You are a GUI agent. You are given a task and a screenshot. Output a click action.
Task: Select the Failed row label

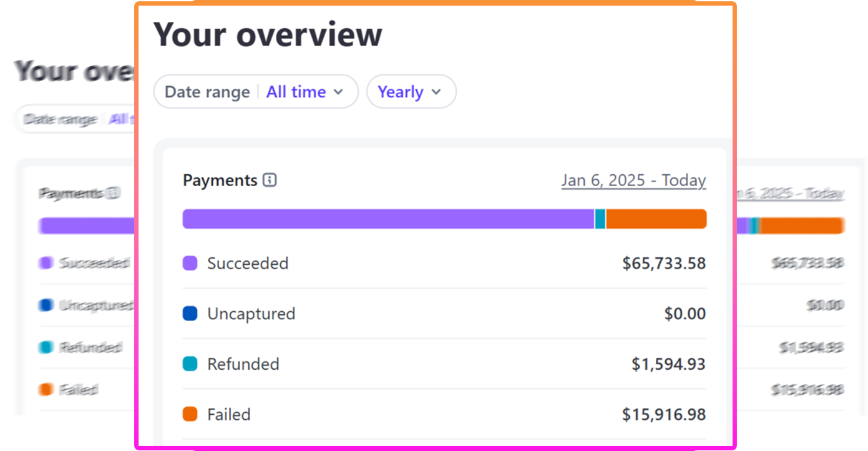pyautogui.click(x=229, y=414)
